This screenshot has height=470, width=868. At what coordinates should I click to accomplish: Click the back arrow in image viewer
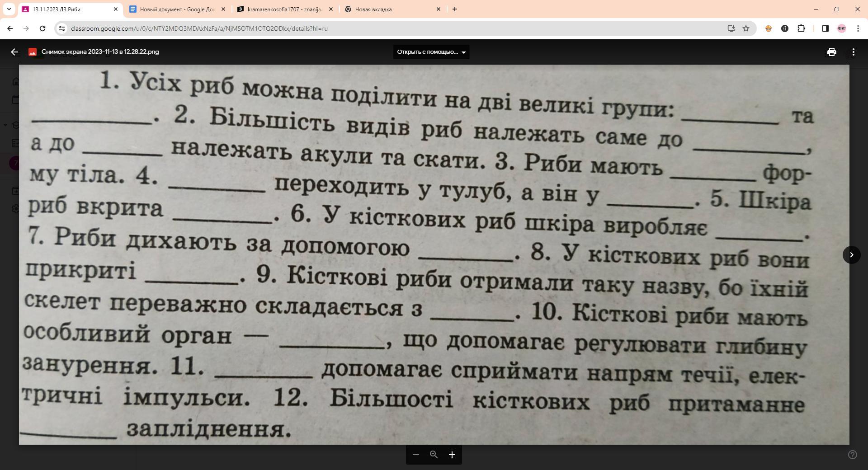tap(14, 52)
